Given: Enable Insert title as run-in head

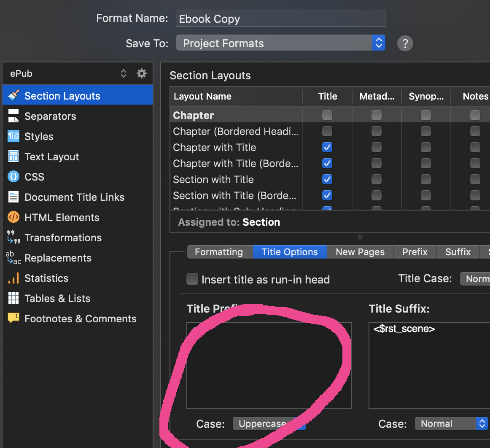Looking at the screenshot, I should coord(192,279).
